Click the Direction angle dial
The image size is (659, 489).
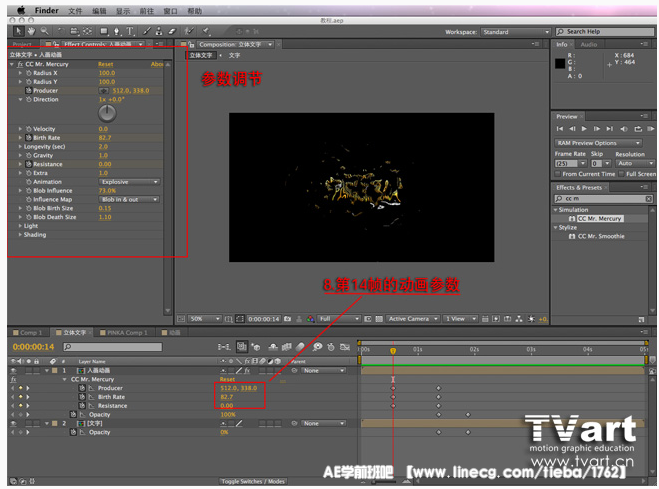(107, 113)
